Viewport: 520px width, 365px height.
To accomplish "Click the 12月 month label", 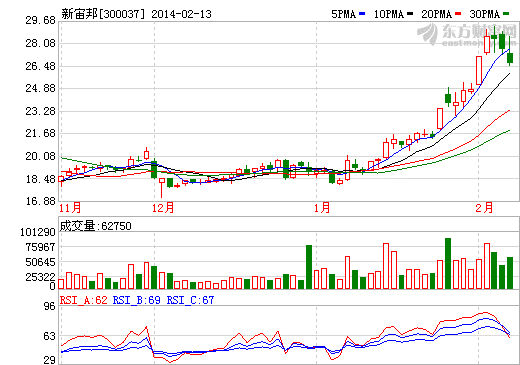I will (x=163, y=208).
